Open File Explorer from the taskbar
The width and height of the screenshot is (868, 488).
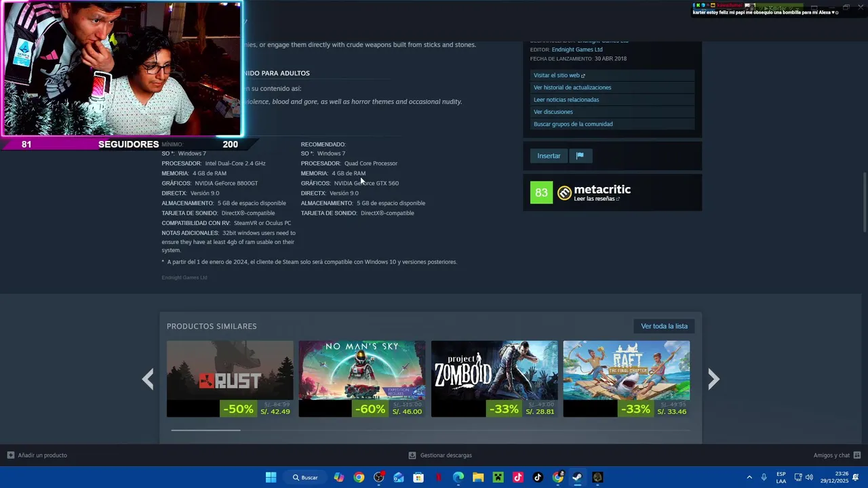click(x=478, y=477)
